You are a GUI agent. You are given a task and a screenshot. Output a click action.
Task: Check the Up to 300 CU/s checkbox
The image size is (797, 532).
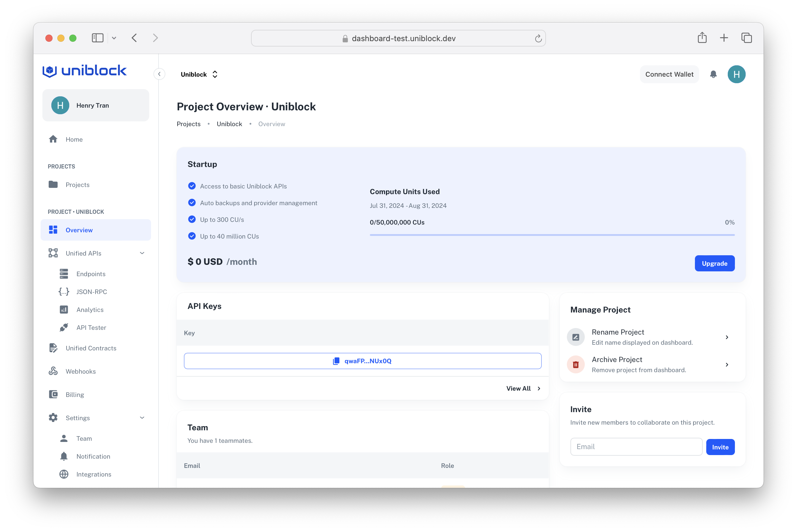(191, 219)
